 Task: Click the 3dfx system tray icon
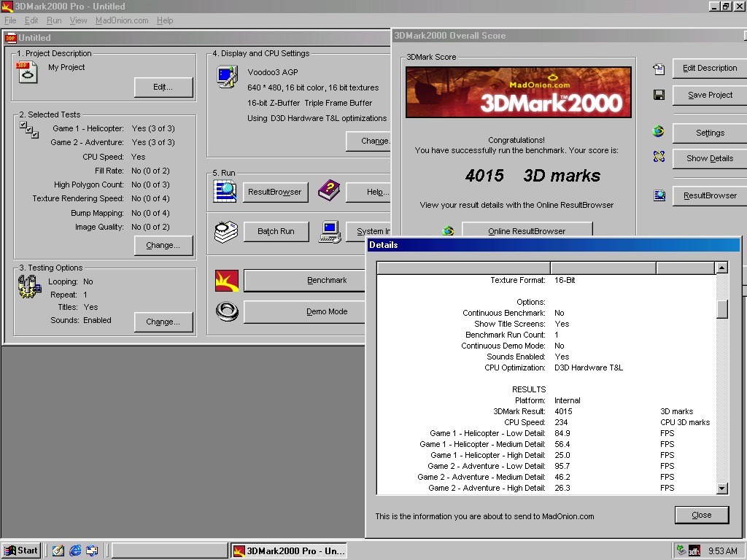(694, 551)
